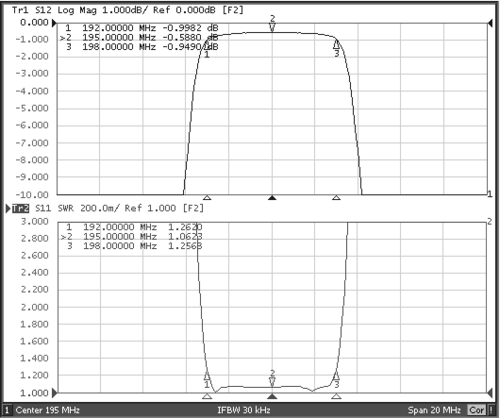Click hollow marker 1 indicator below upper graph

point(207,198)
